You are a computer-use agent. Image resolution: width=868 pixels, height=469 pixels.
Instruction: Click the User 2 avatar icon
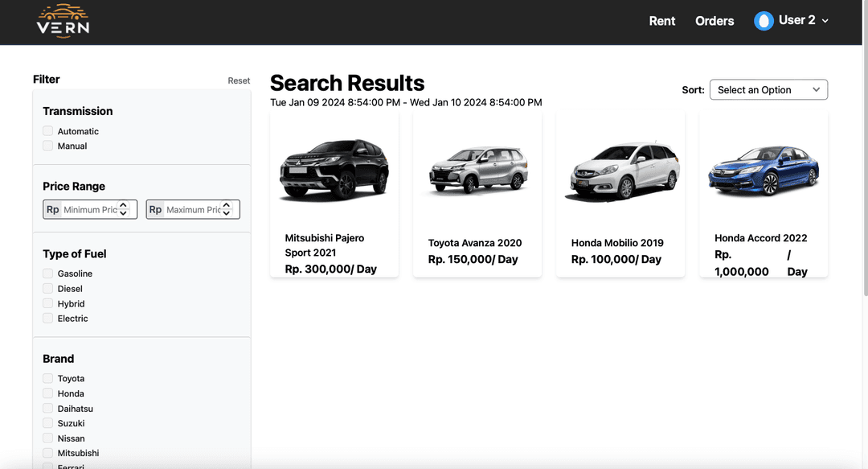pyautogui.click(x=764, y=20)
